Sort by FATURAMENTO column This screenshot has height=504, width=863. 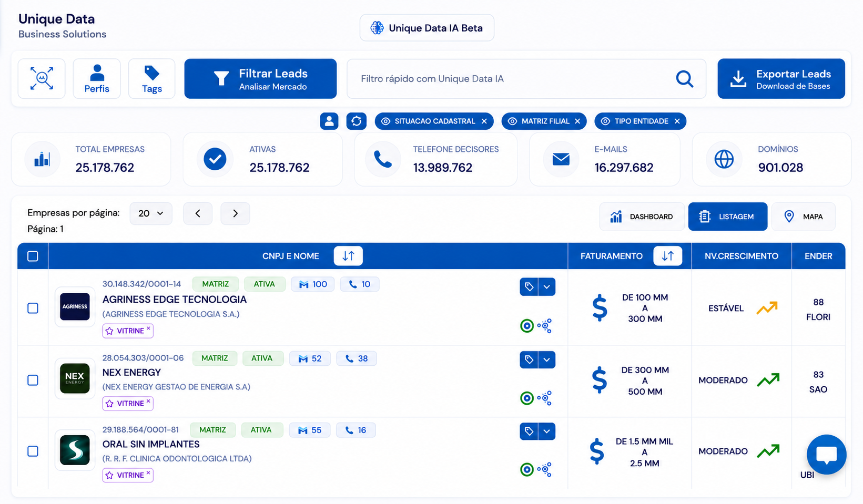(x=668, y=256)
